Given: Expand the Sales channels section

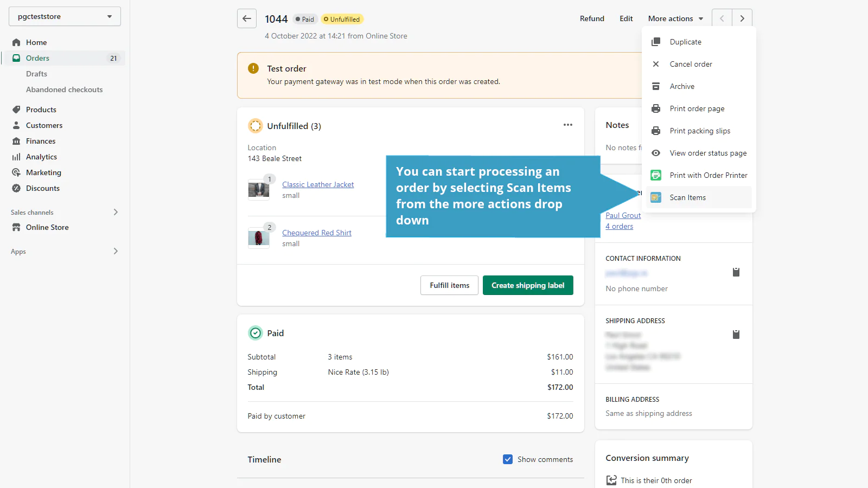Looking at the screenshot, I should [x=116, y=212].
